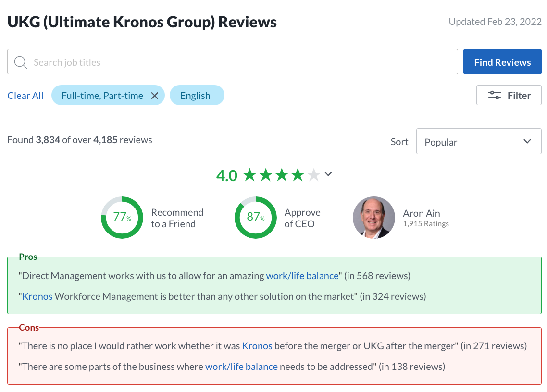
Task: Click the Full-time, Part-time filter chip label
Action: tap(102, 96)
